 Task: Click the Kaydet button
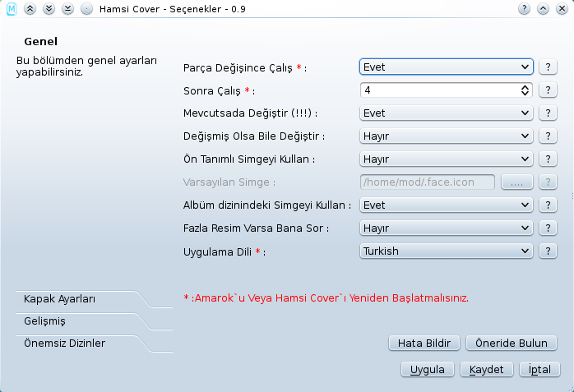point(487,370)
